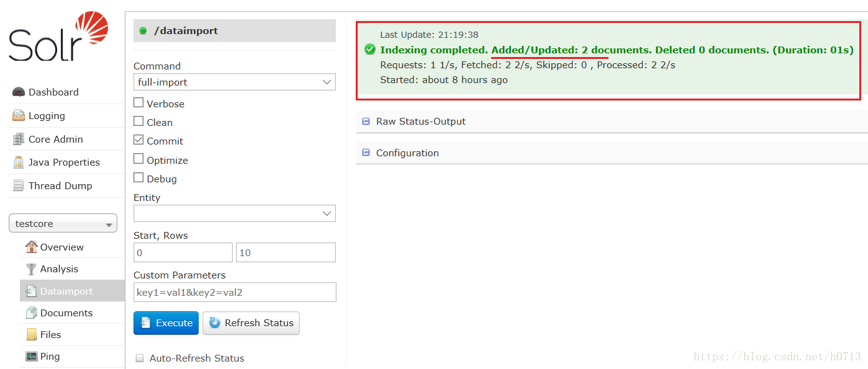
Task: Click the Custom Parameters field
Action: (x=235, y=292)
